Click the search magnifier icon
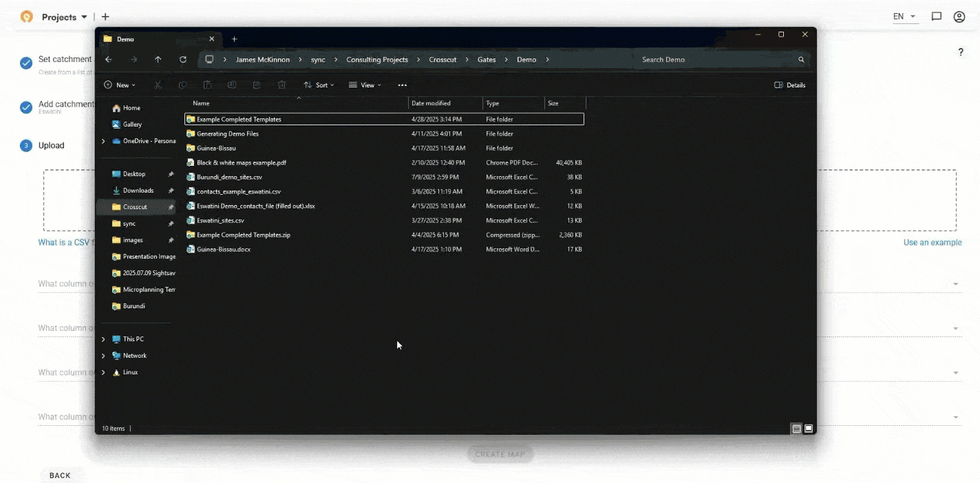Image resolution: width=980 pixels, height=483 pixels. pos(801,60)
